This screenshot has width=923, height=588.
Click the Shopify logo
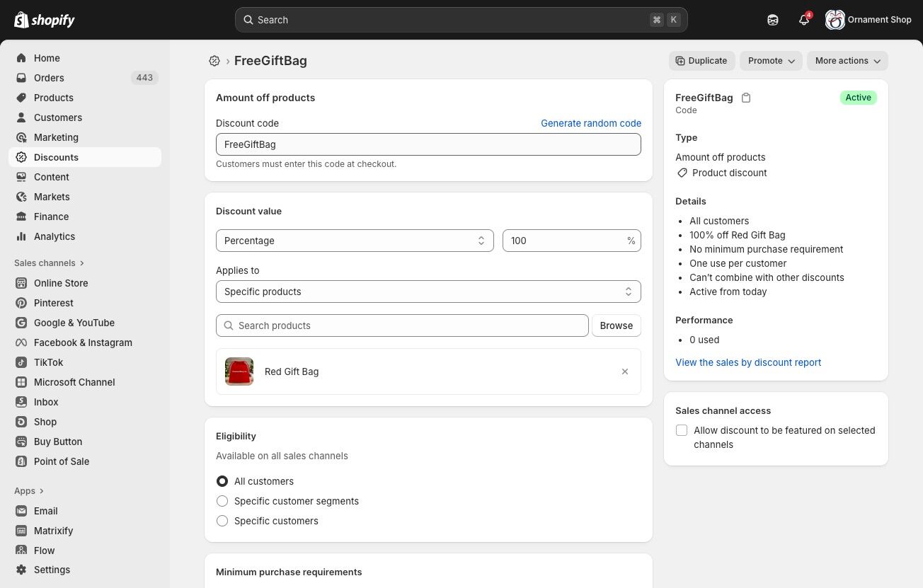point(44,20)
